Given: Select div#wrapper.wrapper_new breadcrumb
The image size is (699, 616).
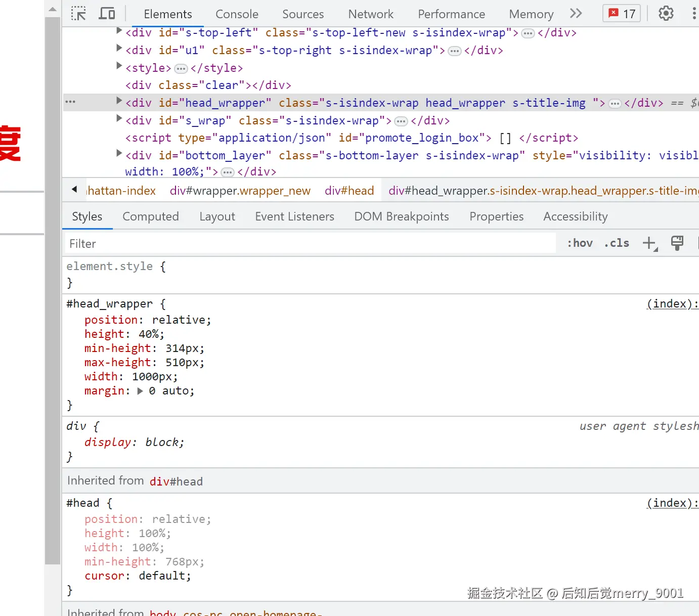Looking at the screenshot, I should coord(240,190).
